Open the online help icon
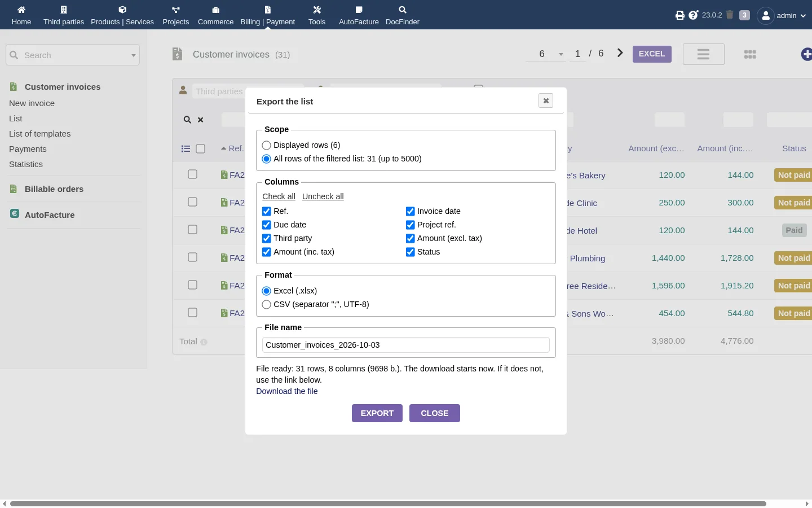 (694, 15)
